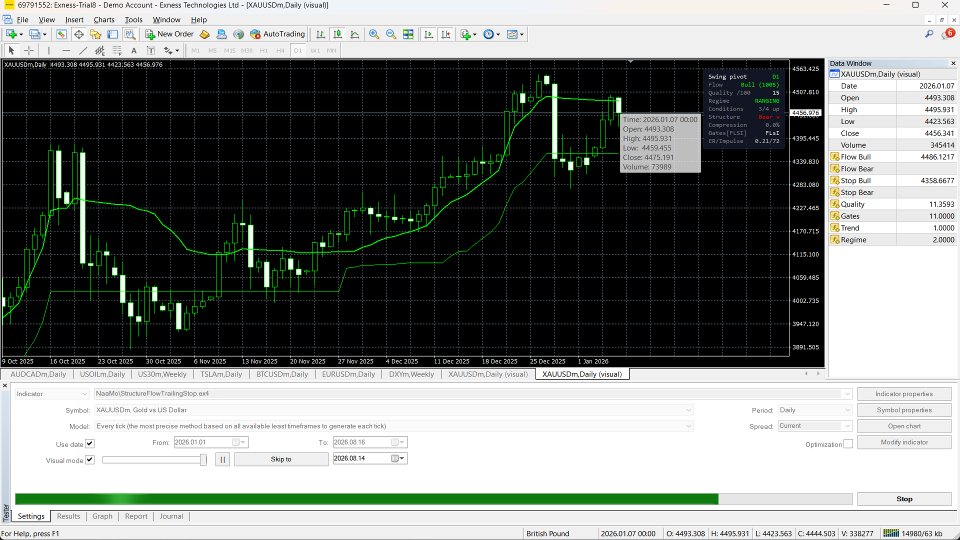Screen dimensions: 960x540
Task: Select the Fibonacci retracement tool
Action: coord(117,50)
